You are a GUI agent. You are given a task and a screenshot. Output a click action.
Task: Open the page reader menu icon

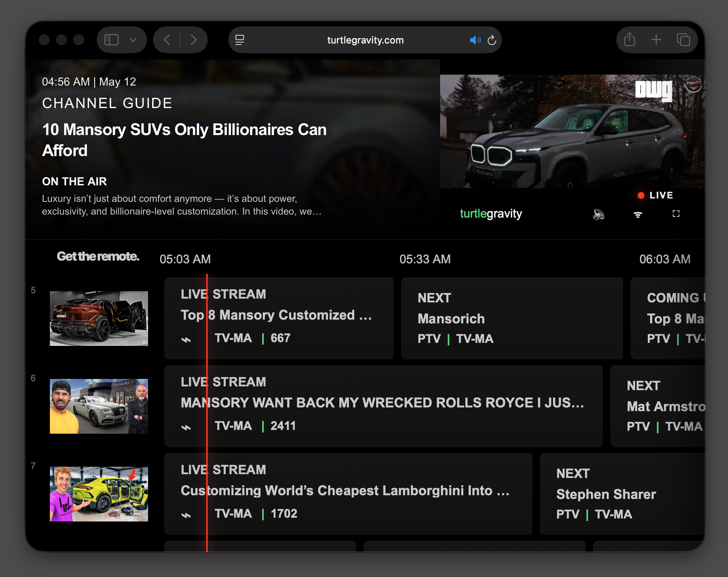click(240, 40)
